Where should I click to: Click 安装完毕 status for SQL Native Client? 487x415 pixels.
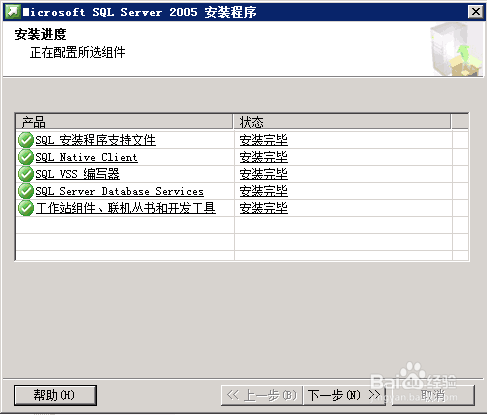click(264, 157)
